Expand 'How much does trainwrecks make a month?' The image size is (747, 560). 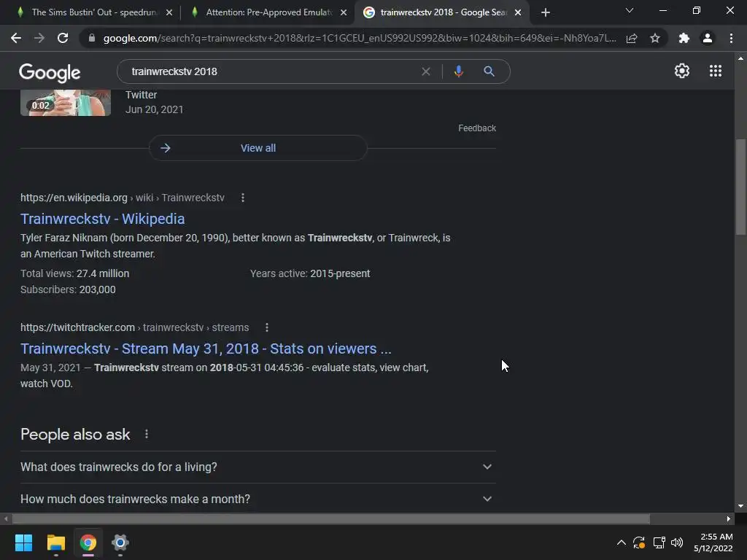258,499
